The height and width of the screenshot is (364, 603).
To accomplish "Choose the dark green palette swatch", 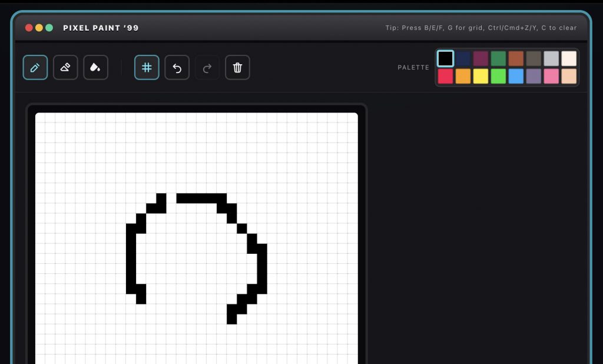I will pyautogui.click(x=499, y=58).
